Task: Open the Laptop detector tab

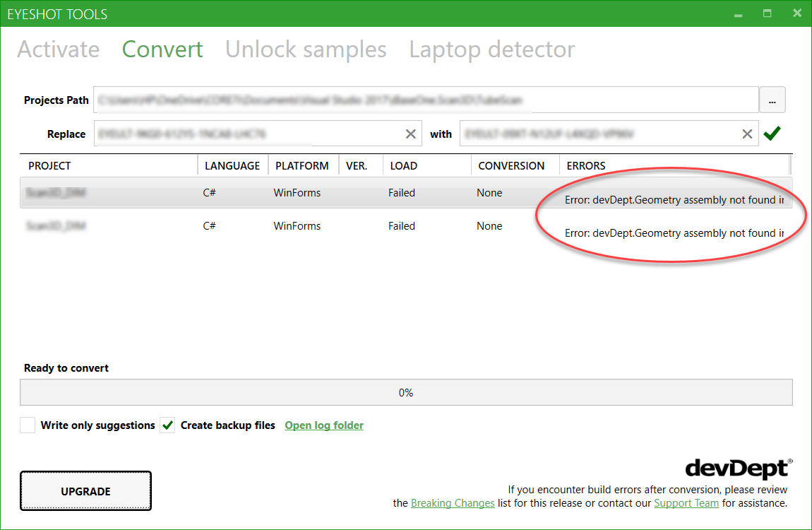Action: [491, 49]
